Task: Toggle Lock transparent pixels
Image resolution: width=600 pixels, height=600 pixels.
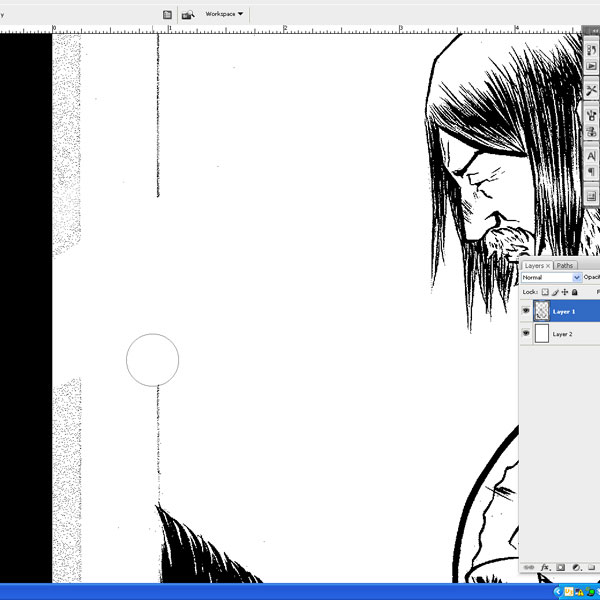Action: (545, 292)
